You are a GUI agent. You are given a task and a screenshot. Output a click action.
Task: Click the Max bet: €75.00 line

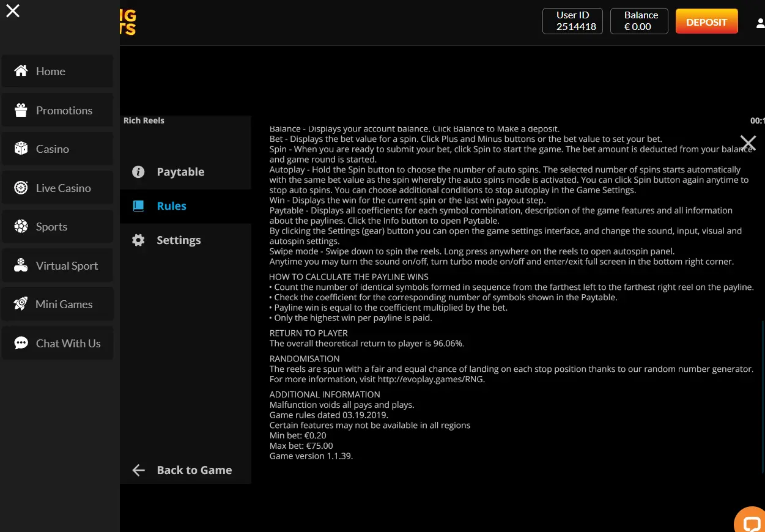tap(301, 446)
